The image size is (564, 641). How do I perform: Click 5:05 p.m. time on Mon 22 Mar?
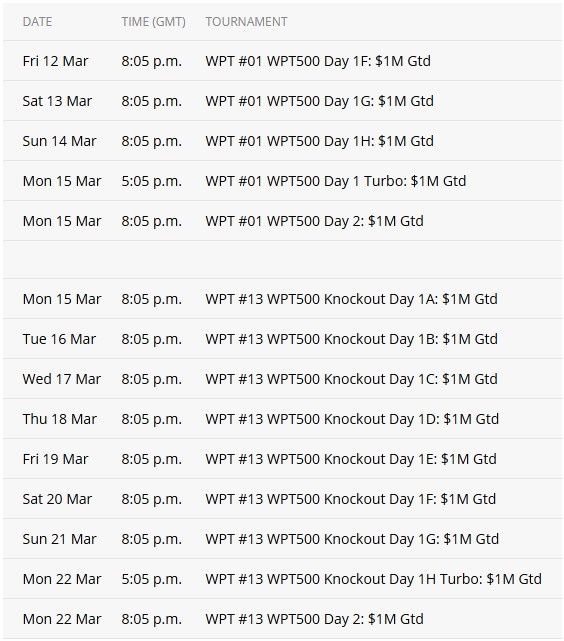click(151, 579)
